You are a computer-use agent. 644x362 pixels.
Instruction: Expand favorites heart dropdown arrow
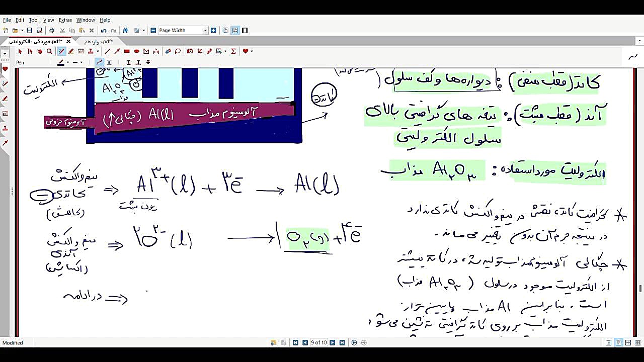[252, 51]
